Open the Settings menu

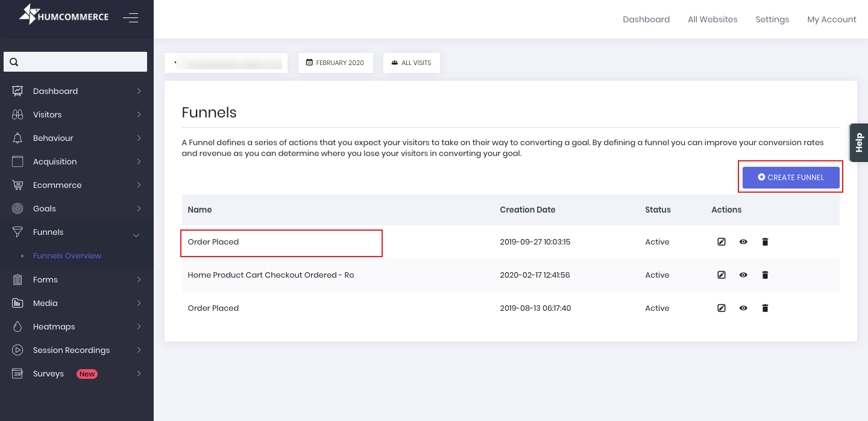coord(772,19)
